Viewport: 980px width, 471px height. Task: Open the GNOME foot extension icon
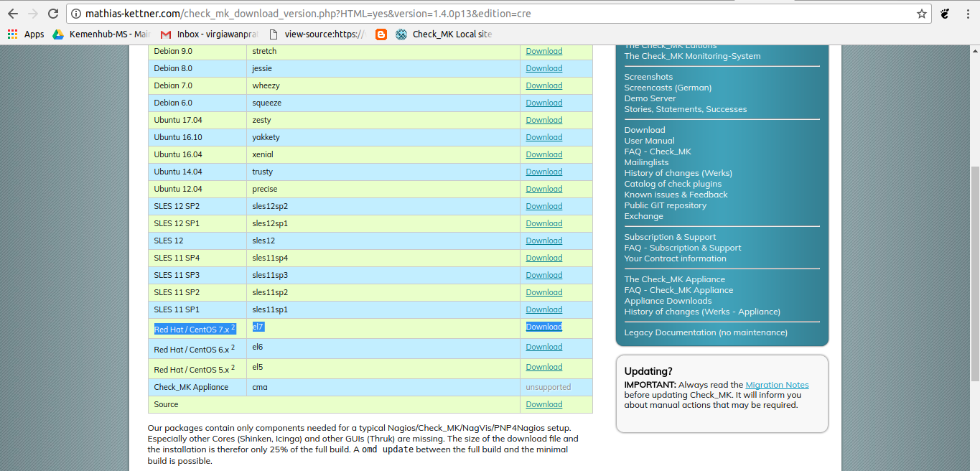[x=946, y=14]
